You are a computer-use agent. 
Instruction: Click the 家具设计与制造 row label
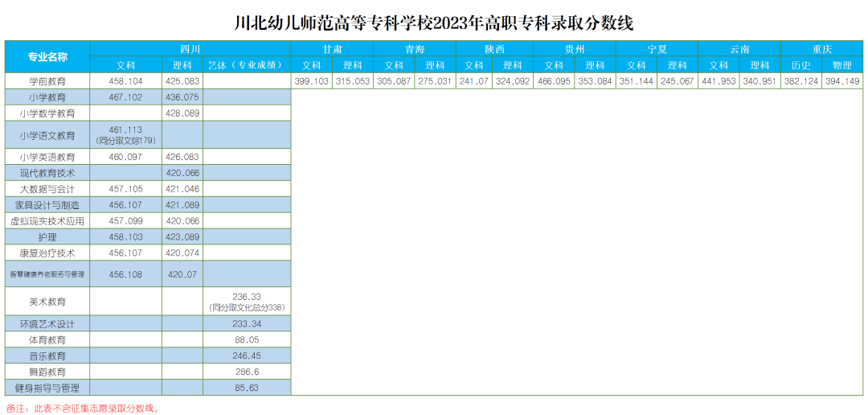(47, 205)
